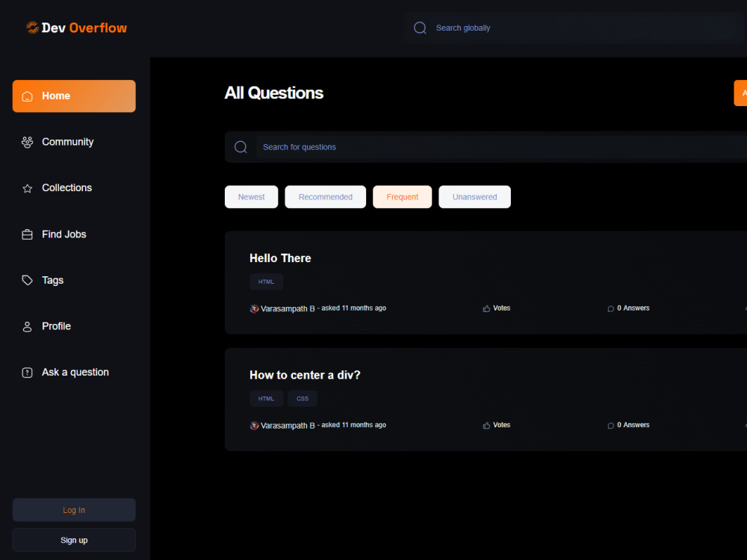Click the global search magnifier icon
This screenshot has width=747, height=560.
click(420, 28)
